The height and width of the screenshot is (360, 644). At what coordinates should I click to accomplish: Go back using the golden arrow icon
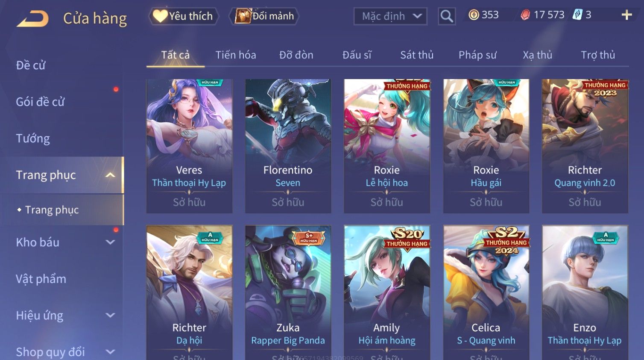tap(32, 19)
